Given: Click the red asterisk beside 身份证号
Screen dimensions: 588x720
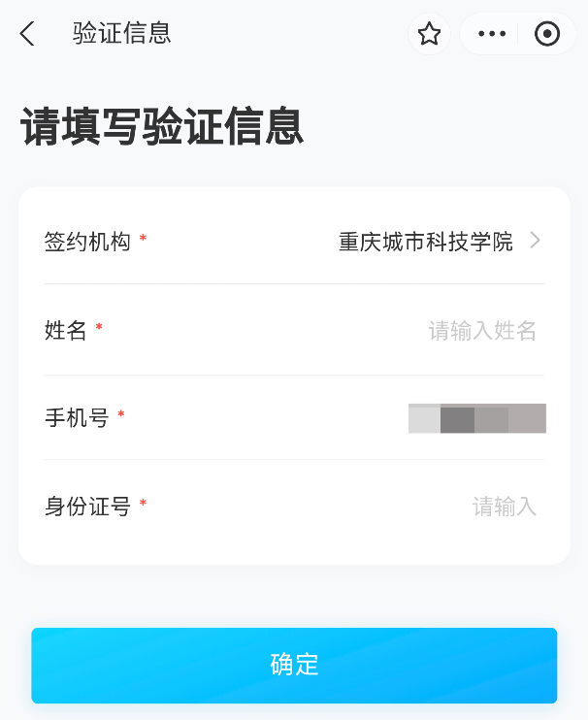Looking at the screenshot, I should pos(143,503).
